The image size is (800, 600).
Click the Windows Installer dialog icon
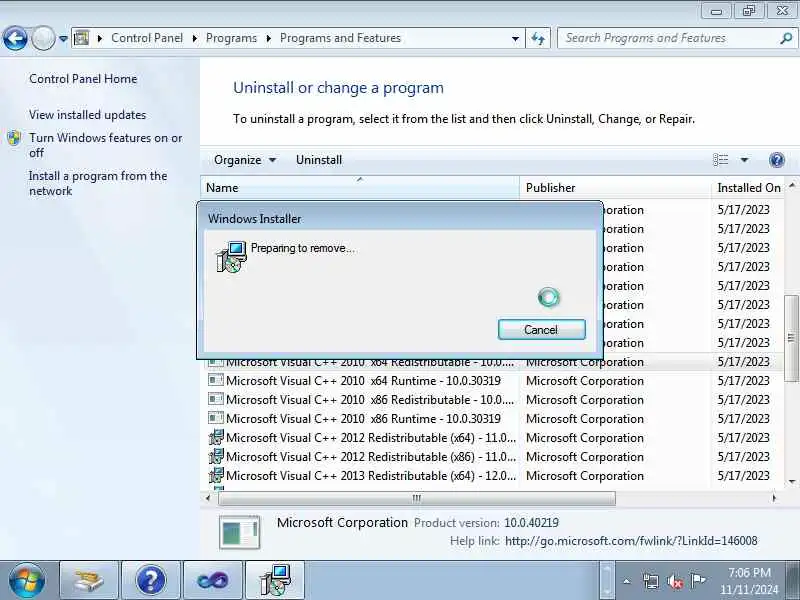pyautogui.click(x=231, y=257)
